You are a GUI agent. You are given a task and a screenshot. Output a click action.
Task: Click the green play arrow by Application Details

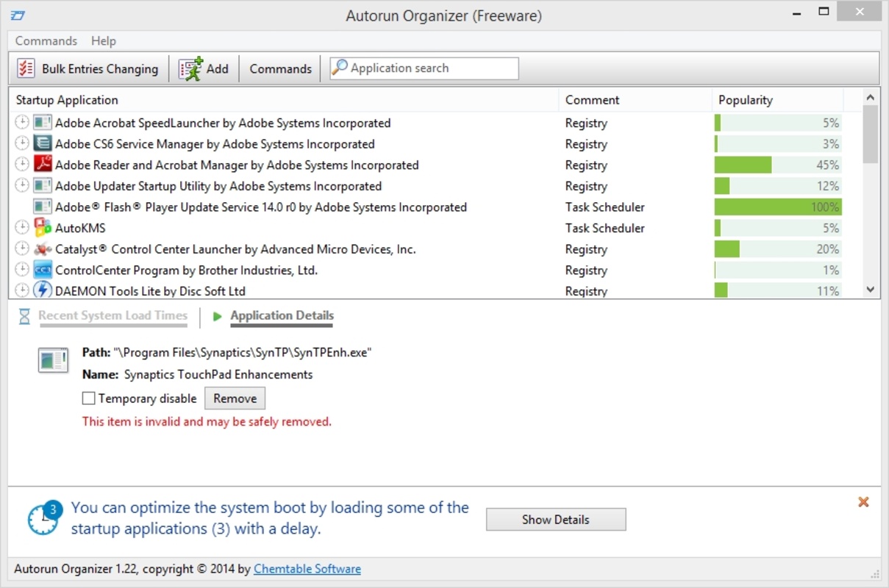(217, 317)
